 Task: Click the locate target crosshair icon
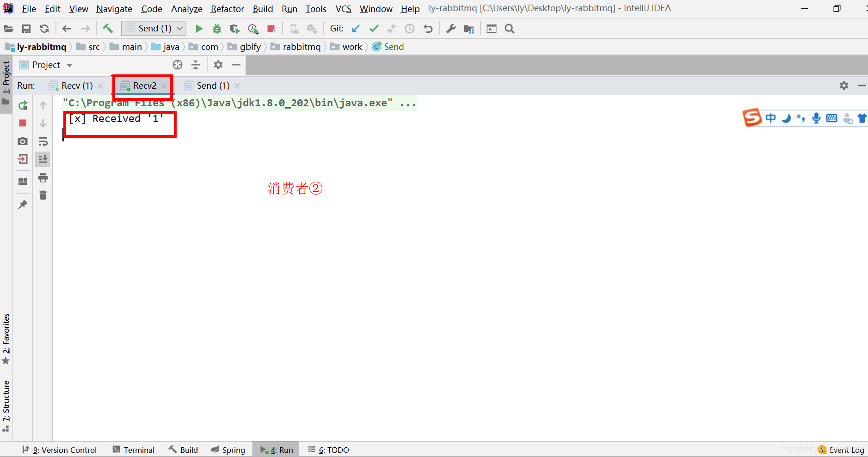click(x=178, y=65)
